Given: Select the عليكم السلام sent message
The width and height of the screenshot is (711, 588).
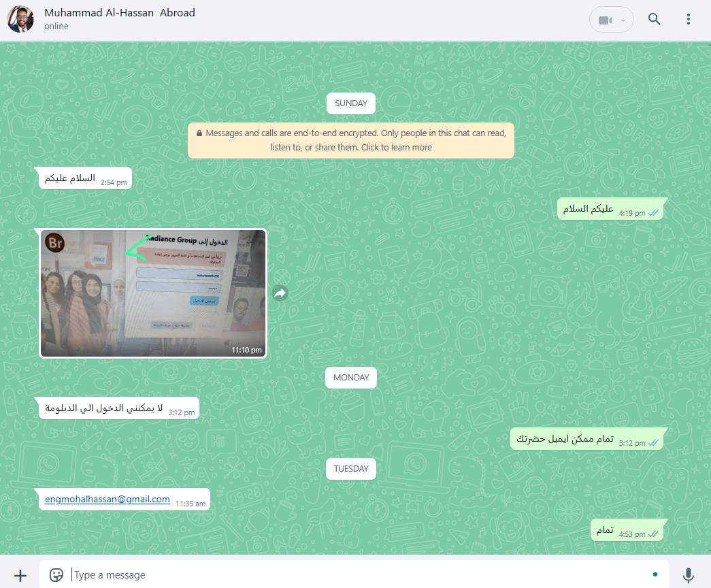Looking at the screenshot, I should (610, 209).
